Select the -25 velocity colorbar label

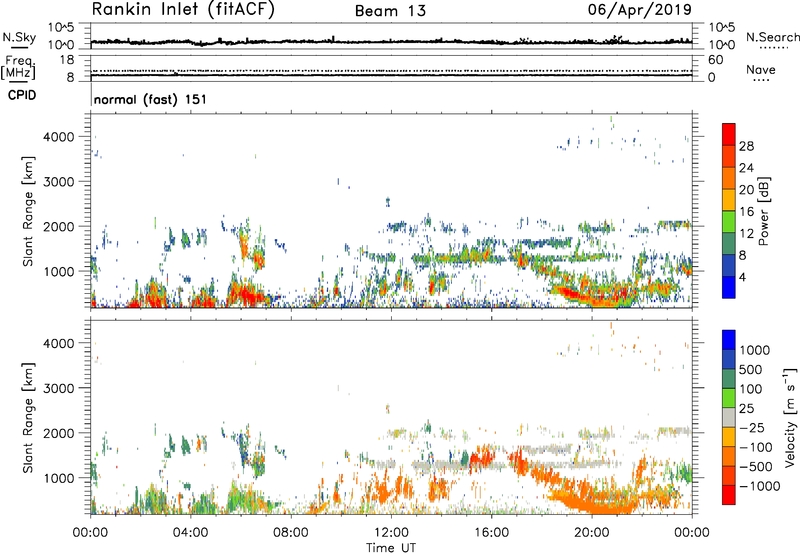click(752, 428)
